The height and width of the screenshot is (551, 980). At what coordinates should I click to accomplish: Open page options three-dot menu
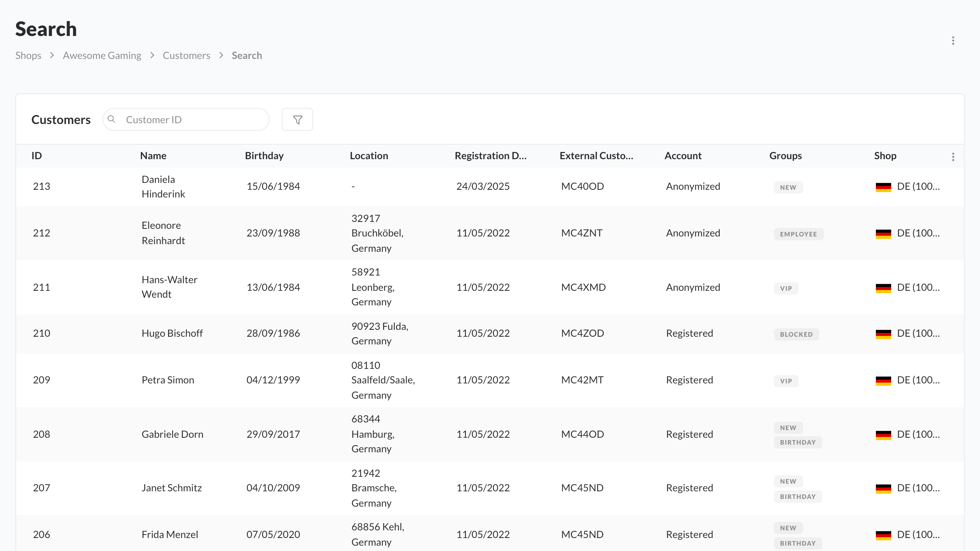[x=953, y=41]
